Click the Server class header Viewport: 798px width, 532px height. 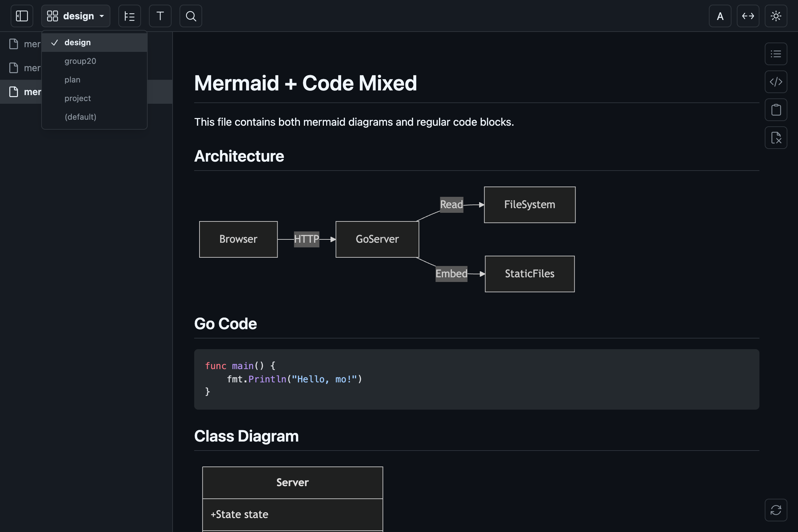click(293, 482)
